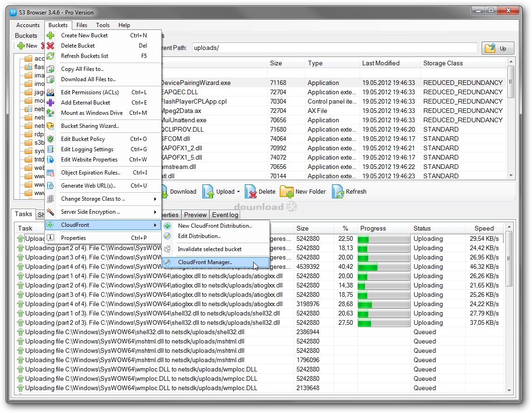Click the shell32.dll upload progress bar
This screenshot has height=413, width=532.
tap(383, 313)
